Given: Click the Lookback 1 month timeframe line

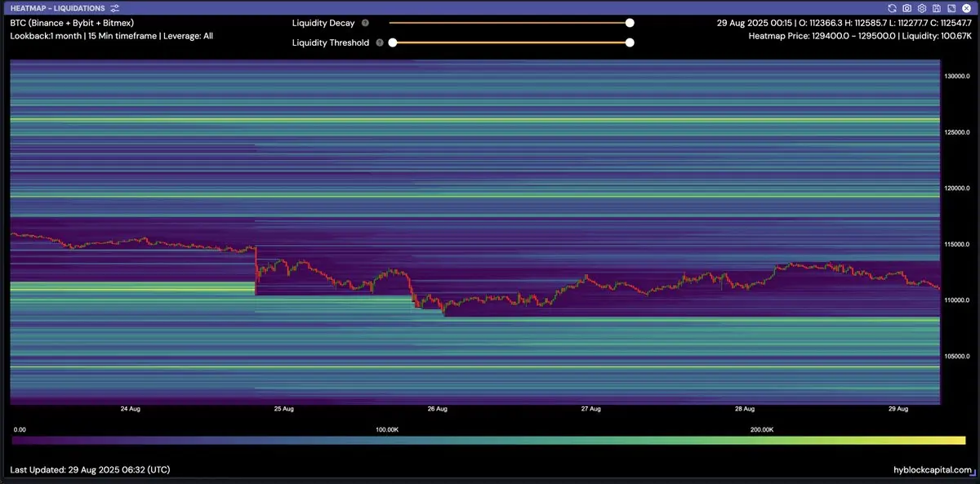Looking at the screenshot, I should [x=111, y=37].
